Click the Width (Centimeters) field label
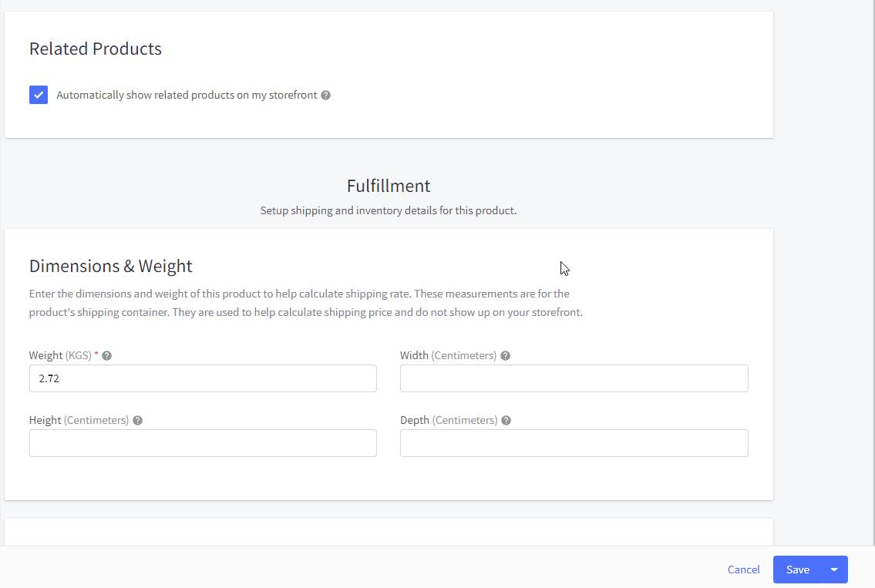The image size is (875, 588). pyautogui.click(x=448, y=356)
